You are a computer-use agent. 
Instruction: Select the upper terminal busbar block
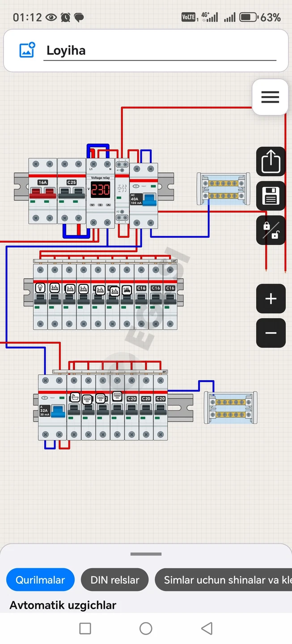224,189
